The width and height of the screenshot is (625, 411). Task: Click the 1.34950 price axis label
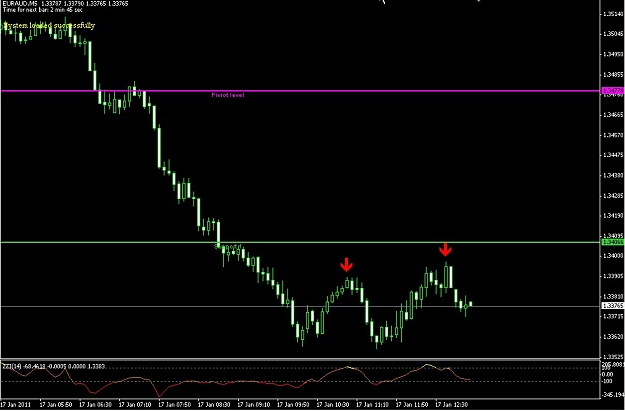[x=613, y=54]
